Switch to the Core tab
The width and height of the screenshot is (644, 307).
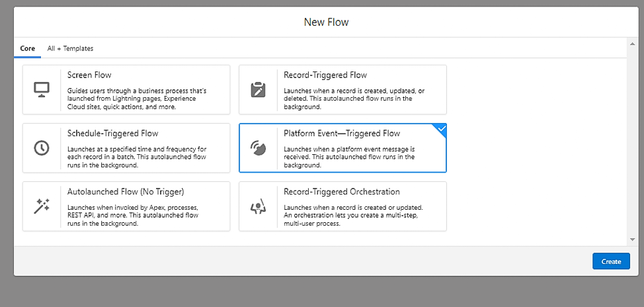(27, 48)
